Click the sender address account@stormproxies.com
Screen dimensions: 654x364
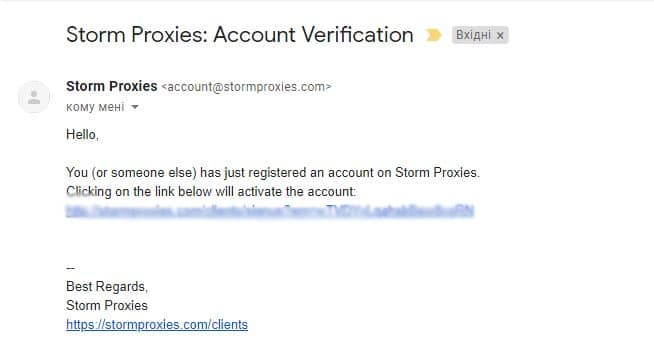[x=246, y=87]
